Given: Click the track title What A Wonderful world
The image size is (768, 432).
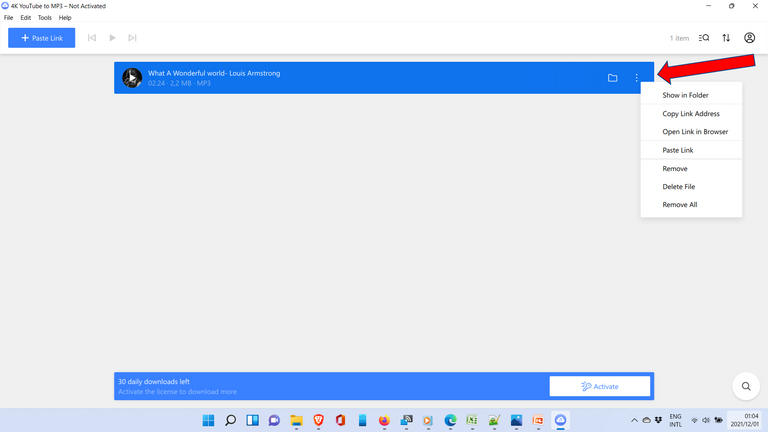Looking at the screenshot, I should [x=214, y=73].
